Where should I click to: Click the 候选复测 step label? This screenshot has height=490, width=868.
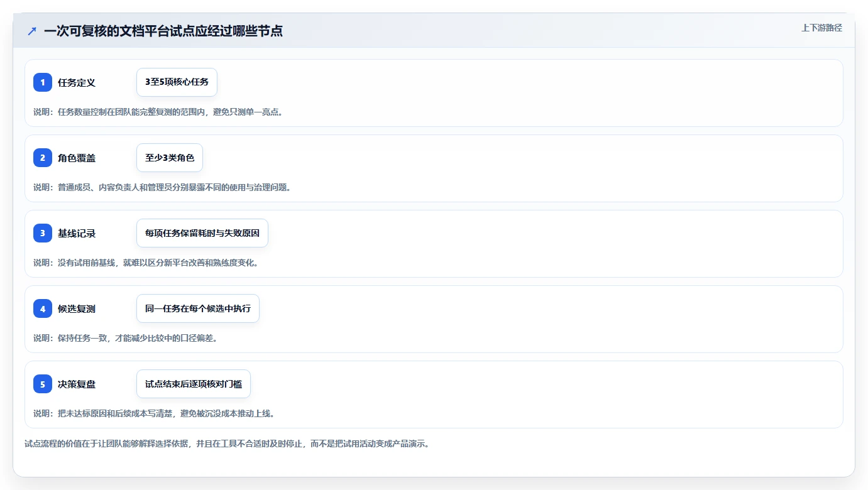(x=77, y=308)
